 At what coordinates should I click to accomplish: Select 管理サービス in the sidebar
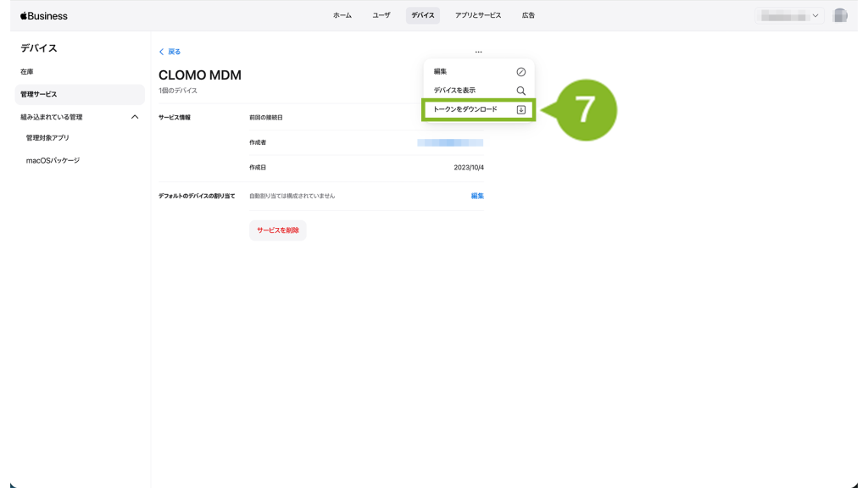pos(39,94)
